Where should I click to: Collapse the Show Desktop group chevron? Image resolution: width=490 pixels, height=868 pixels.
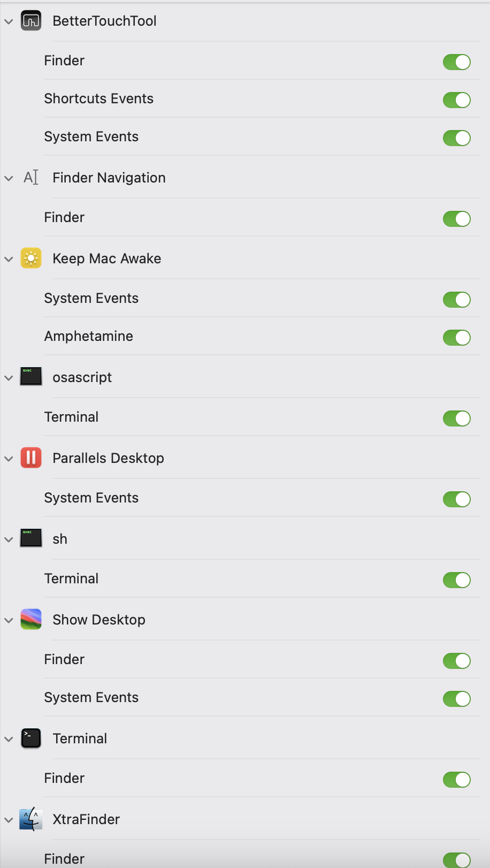pos(9,621)
